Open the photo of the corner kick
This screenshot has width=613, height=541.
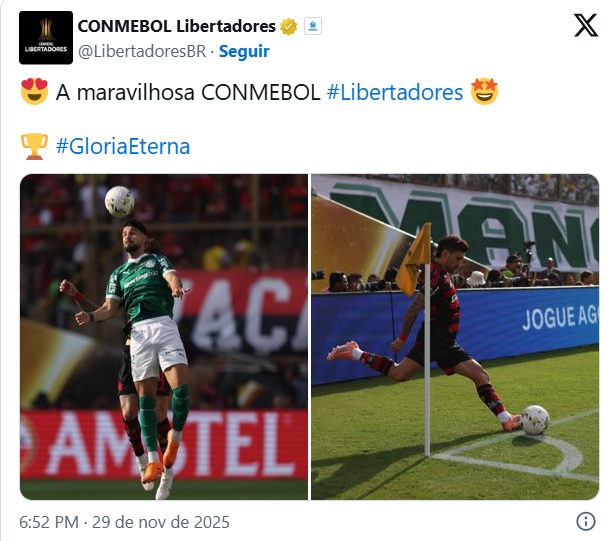pyautogui.click(x=455, y=337)
